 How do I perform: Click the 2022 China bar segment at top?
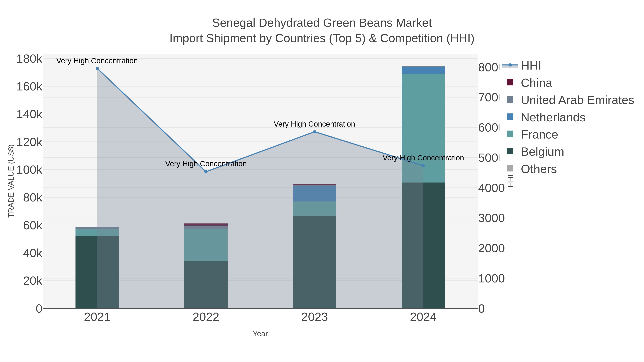click(206, 225)
